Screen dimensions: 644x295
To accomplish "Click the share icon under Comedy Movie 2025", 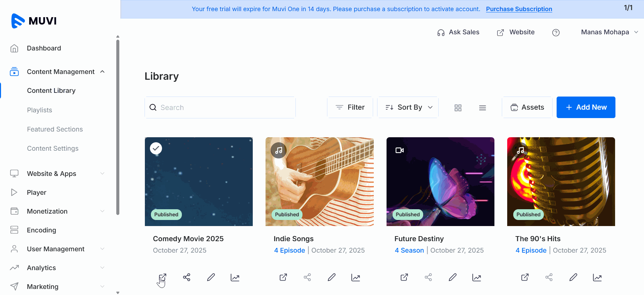I will [x=187, y=277].
